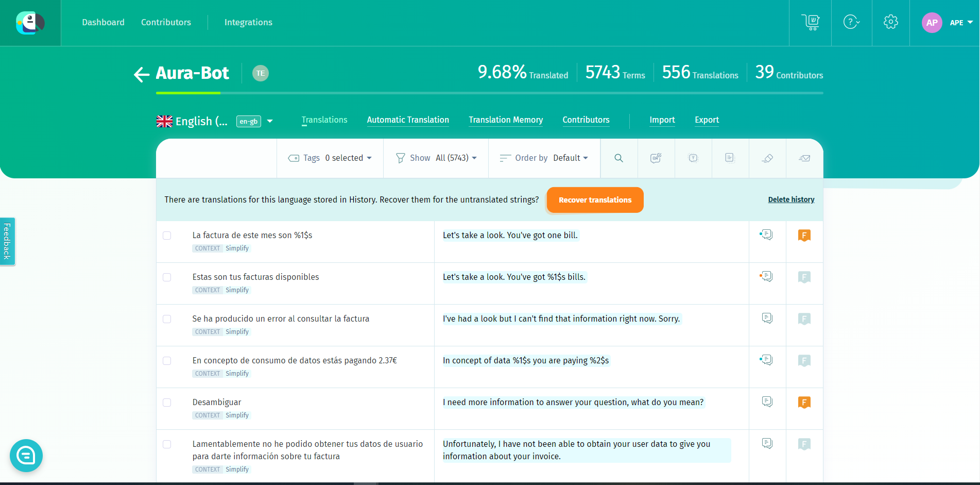Image resolution: width=980 pixels, height=485 pixels.
Task: Open the APE account dropdown
Action: click(961, 23)
